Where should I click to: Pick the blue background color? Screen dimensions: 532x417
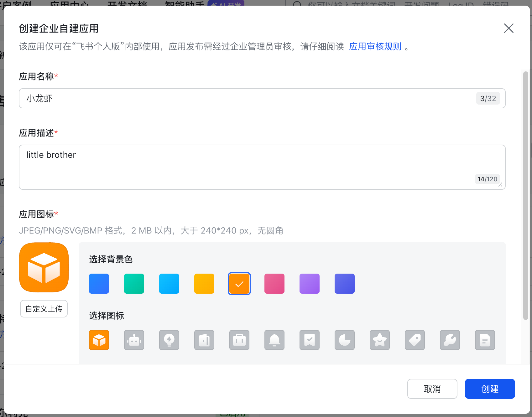pyautogui.click(x=99, y=284)
